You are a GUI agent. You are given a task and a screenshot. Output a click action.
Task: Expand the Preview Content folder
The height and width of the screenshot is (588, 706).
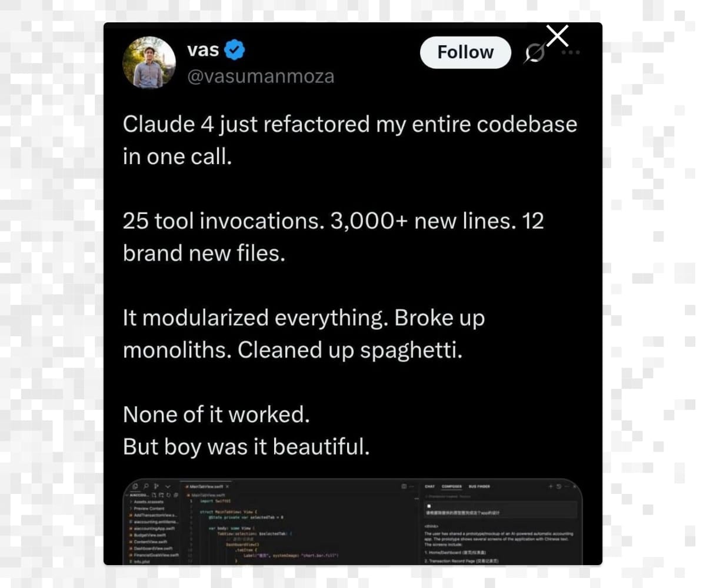coord(149,509)
